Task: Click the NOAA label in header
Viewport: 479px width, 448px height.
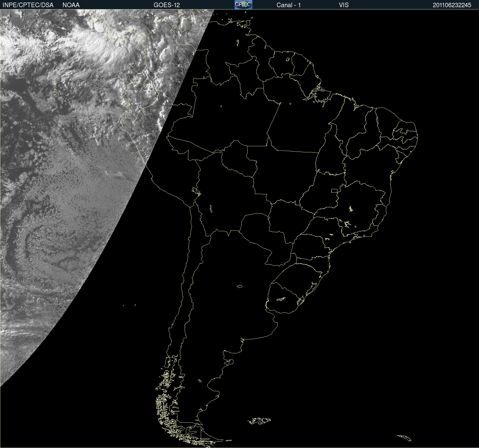Action: (71, 5)
